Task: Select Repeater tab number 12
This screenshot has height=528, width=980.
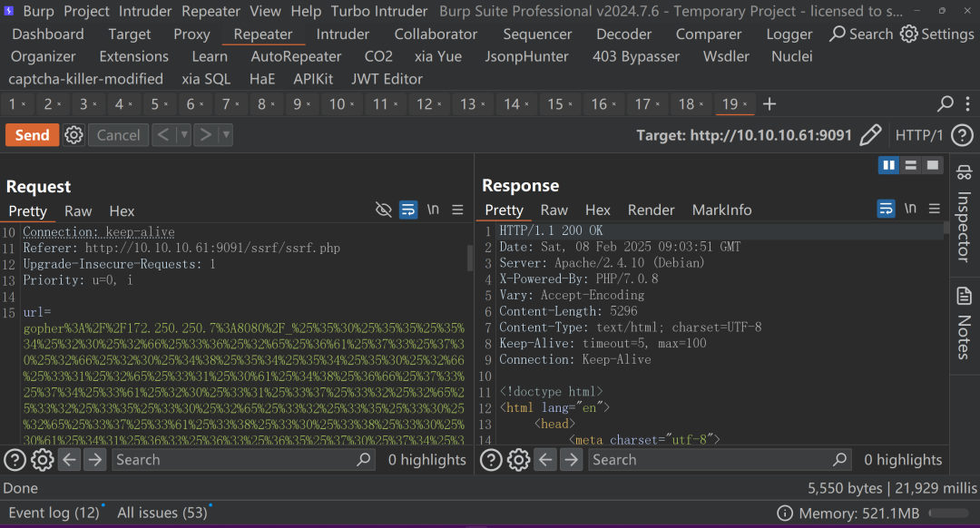Action: point(425,103)
